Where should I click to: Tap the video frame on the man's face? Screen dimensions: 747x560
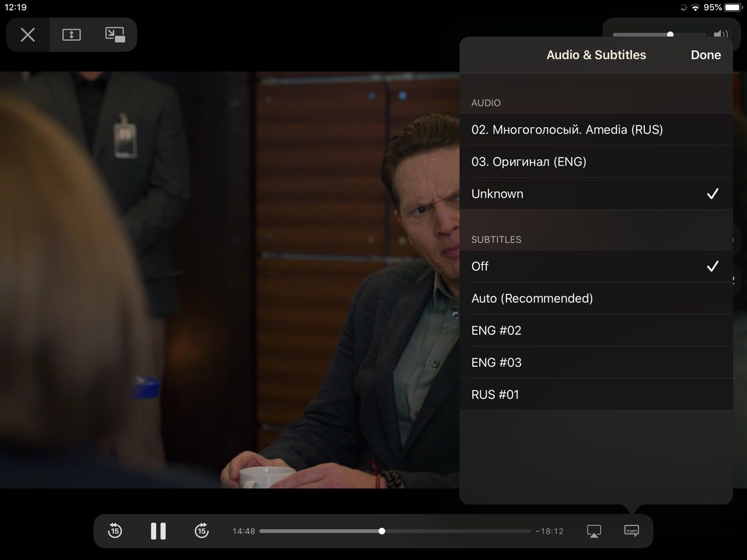429,216
